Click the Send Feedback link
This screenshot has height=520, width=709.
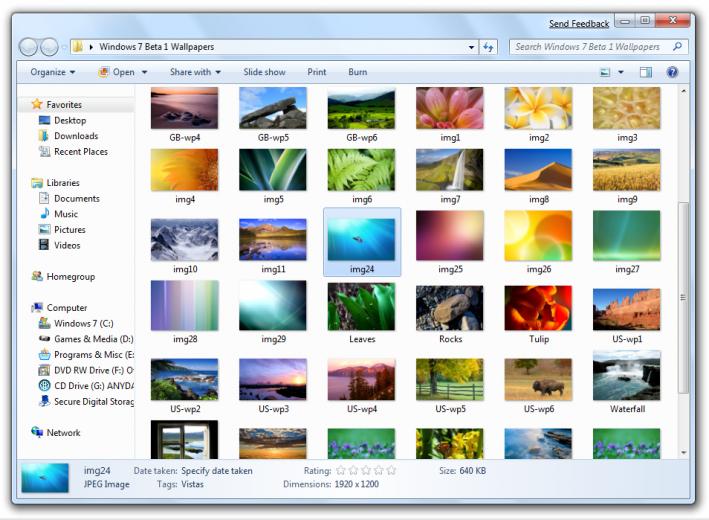coord(579,24)
